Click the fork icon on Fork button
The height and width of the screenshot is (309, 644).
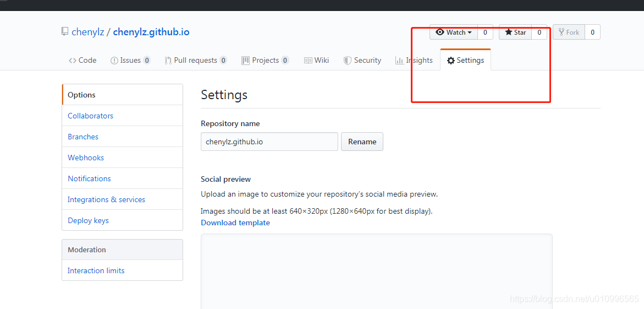(x=562, y=32)
